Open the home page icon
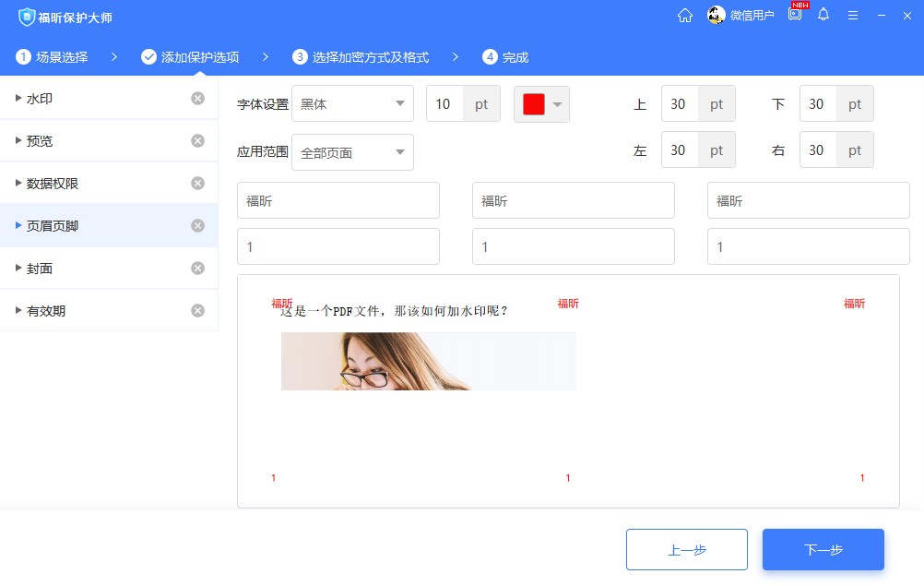Screen dimensions: 924x586 685,15
